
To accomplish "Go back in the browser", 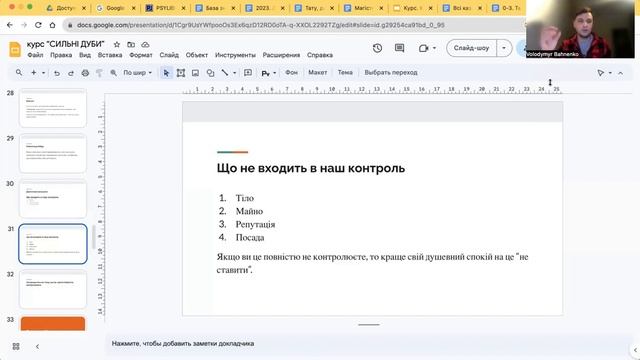I will 10,25.
